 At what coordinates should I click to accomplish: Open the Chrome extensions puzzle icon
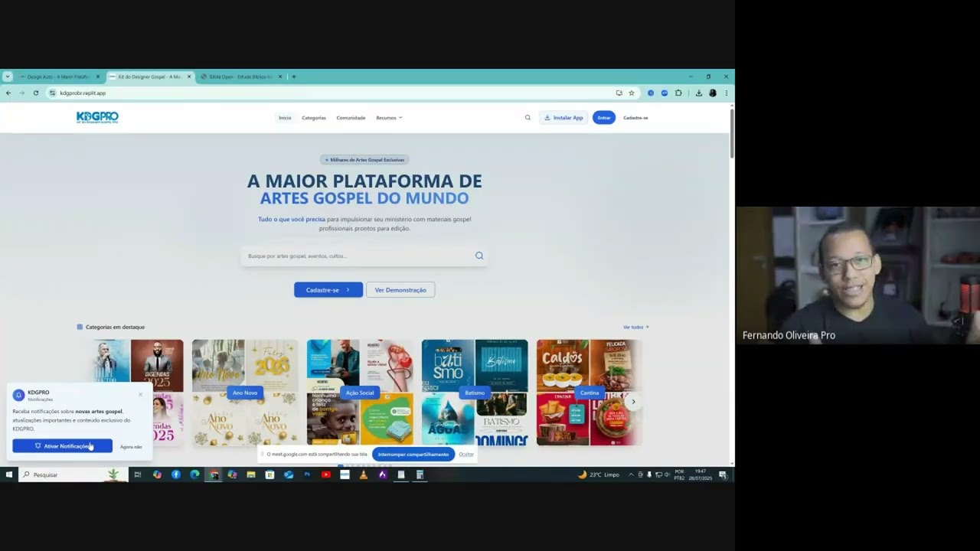point(678,93)
